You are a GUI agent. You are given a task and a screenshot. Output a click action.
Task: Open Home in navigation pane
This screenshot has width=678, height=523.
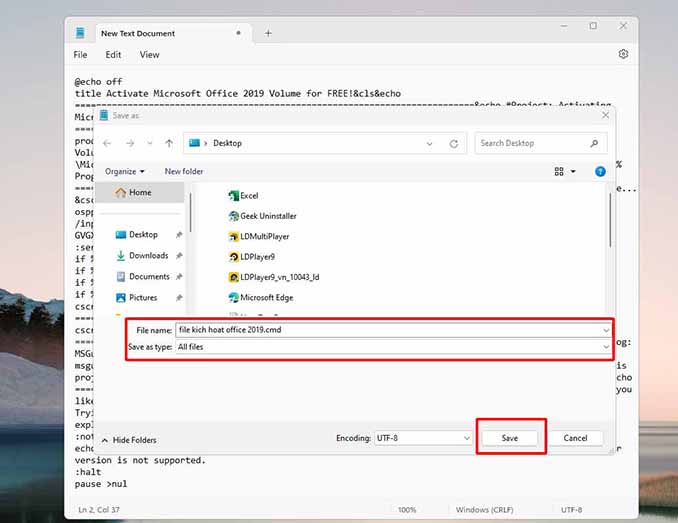tap(140, 192)
